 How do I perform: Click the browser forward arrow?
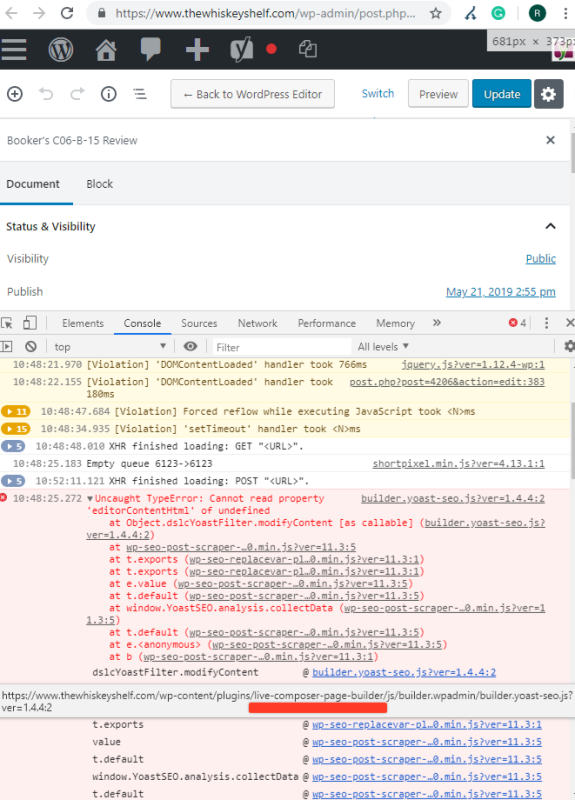pos(39,12)
